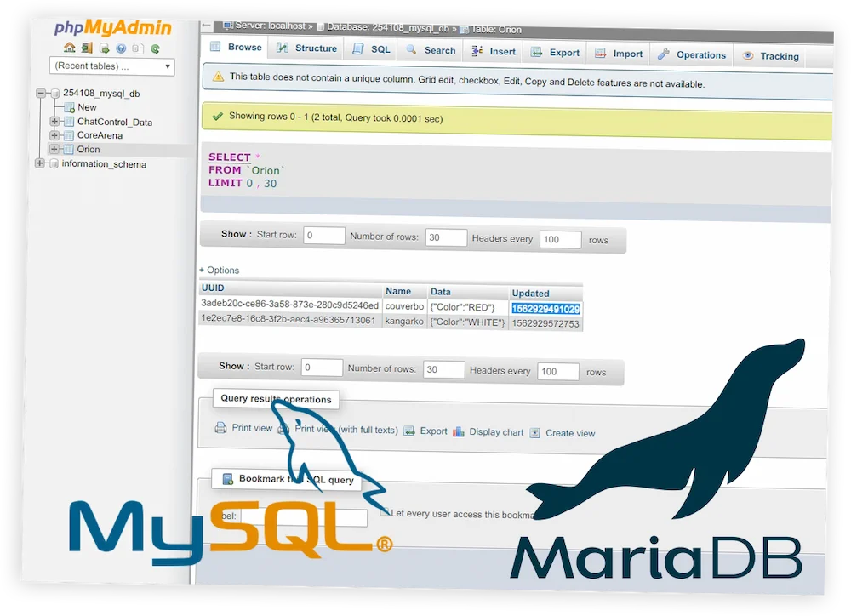Image resolution: width=851 pixels, height=616 pixels.
Task: Open the Tracking tab
Action: click(771, 56)
